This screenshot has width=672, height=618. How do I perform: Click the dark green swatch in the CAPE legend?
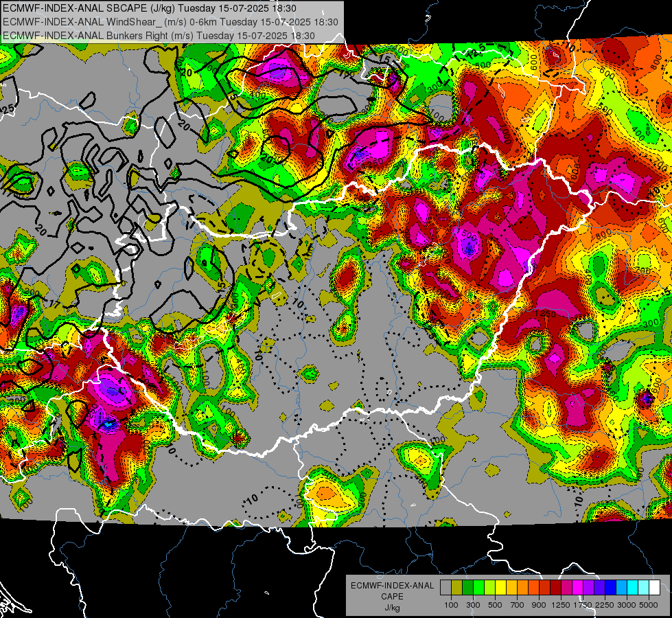point(467,587)
